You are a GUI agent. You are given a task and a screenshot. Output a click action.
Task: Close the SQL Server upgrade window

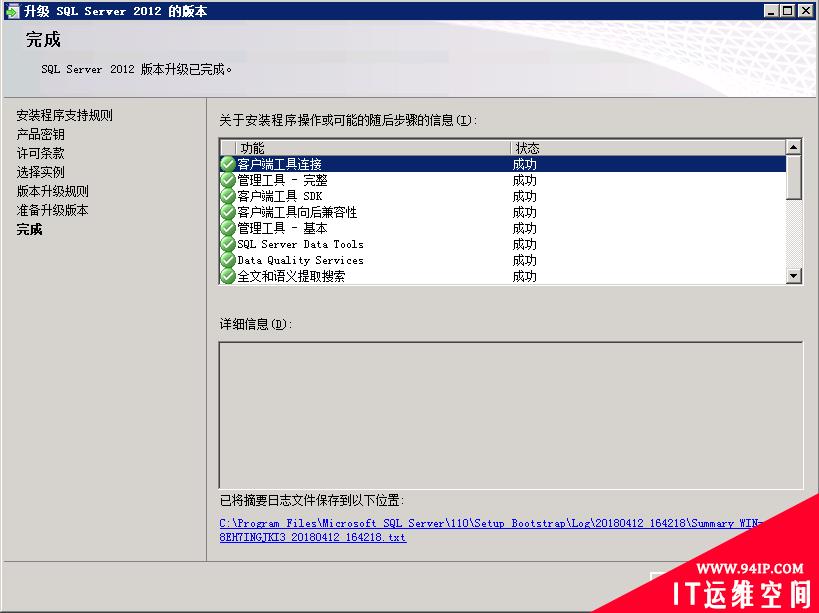pyautogui.click(x=805, y=11)
